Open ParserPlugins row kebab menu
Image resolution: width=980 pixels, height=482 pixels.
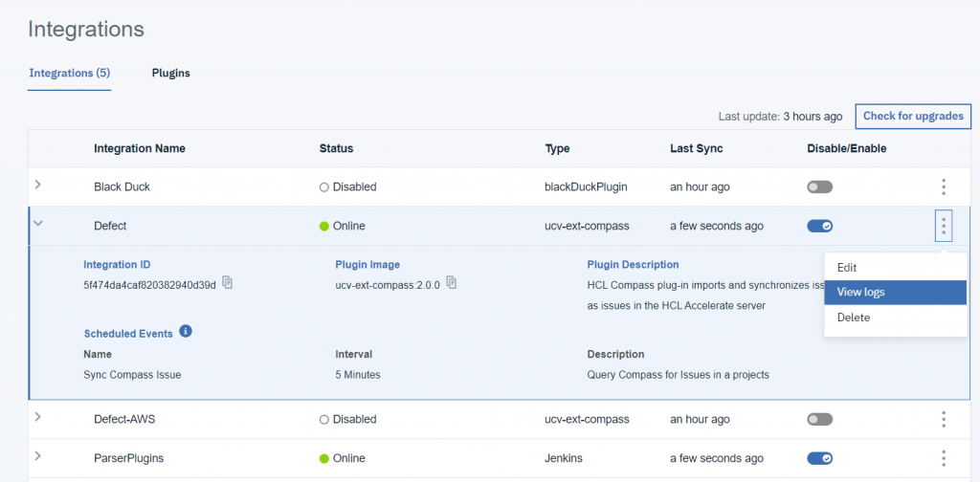(x=944, y=458)
